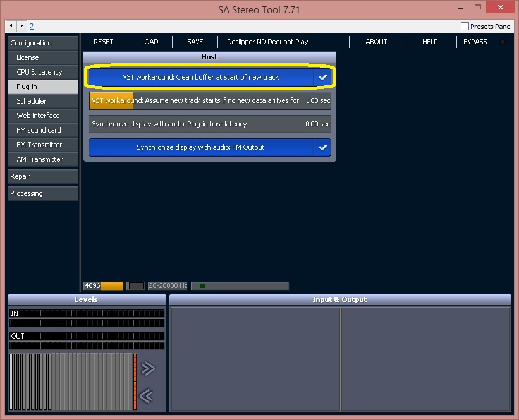Viewport: 519px width, 420px height.
Task: Click the green indicator status bar
Action: point(240,285)
